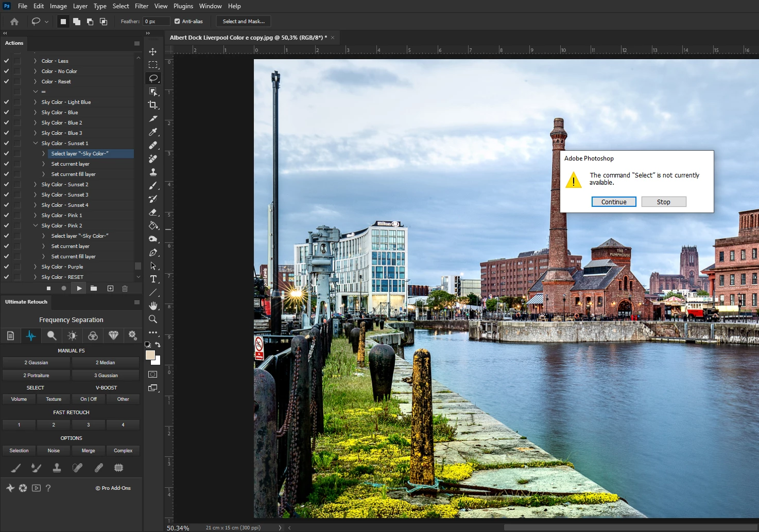Open the diamond tab in Ultimate Retouch
The image size is (759, 532).
point(114,335)
